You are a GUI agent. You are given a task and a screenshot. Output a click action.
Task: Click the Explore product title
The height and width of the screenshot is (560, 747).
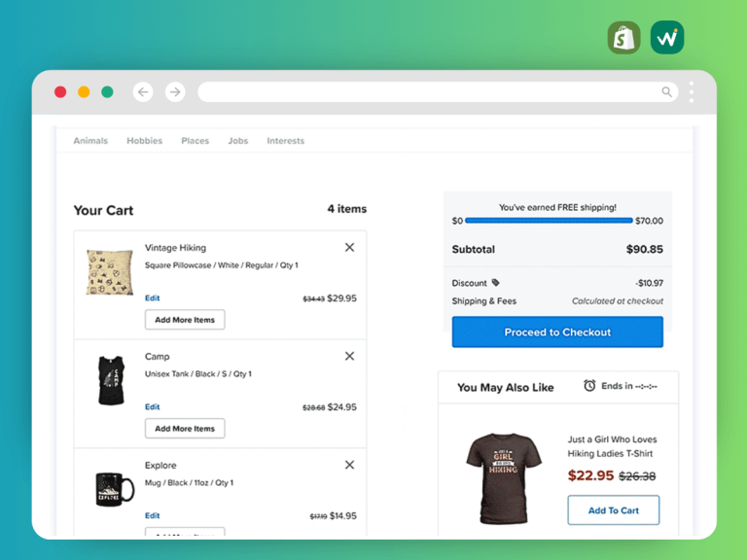pos(160,466)
